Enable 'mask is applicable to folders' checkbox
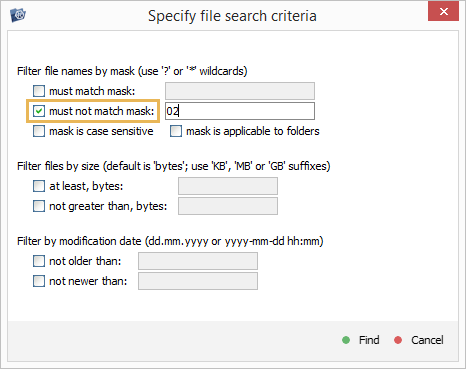Viewport: 466px width, 369px height. (176, 131)
